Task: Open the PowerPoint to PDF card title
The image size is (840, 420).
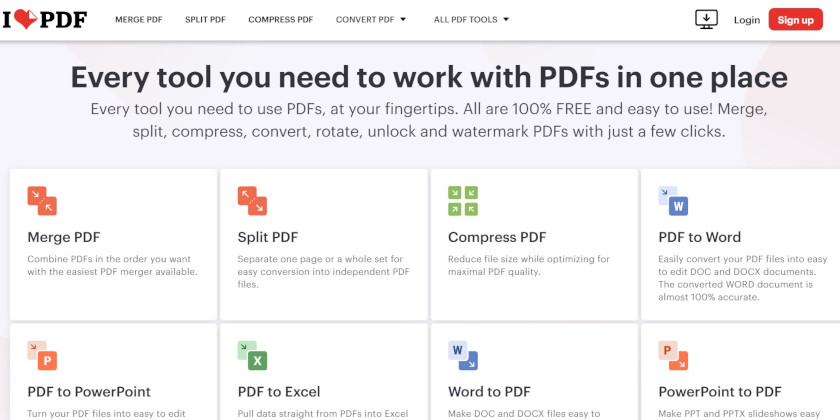Action: coord(720,392)
